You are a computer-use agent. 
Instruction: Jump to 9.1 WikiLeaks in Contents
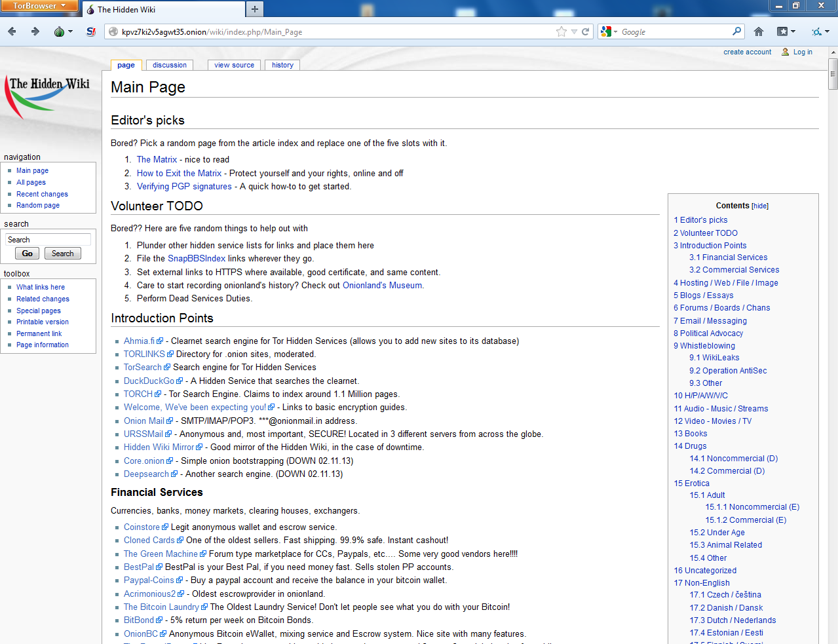[x=714, y=358]
